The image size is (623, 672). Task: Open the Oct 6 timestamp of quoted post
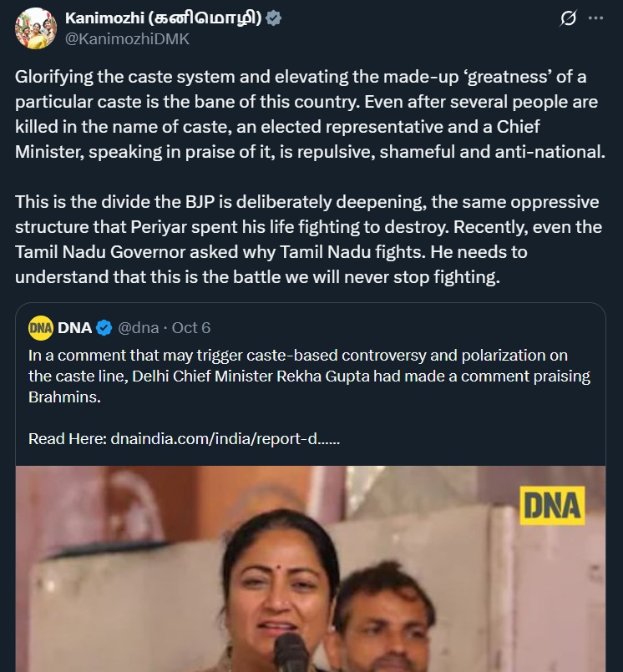(x=191, y=327)
